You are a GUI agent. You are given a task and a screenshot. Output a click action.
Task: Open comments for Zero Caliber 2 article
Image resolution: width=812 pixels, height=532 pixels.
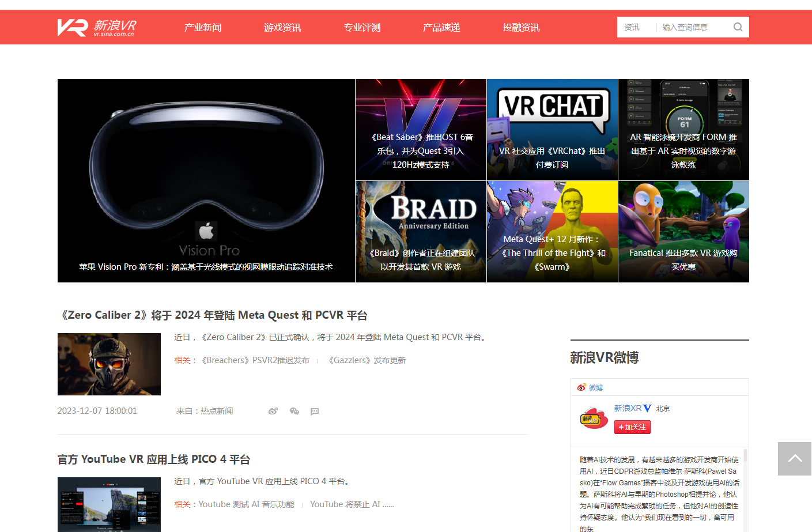tap(315, 412)
